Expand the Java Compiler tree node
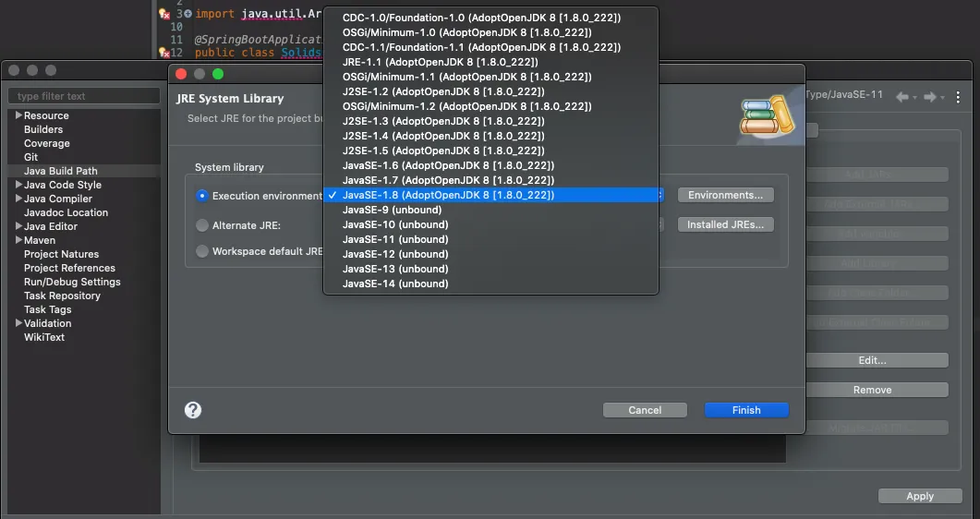980x519 pixels. click(x=18, y=199)
